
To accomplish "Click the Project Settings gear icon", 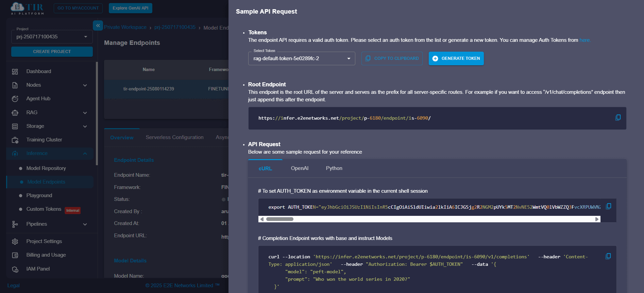I will tap(15, 241).
